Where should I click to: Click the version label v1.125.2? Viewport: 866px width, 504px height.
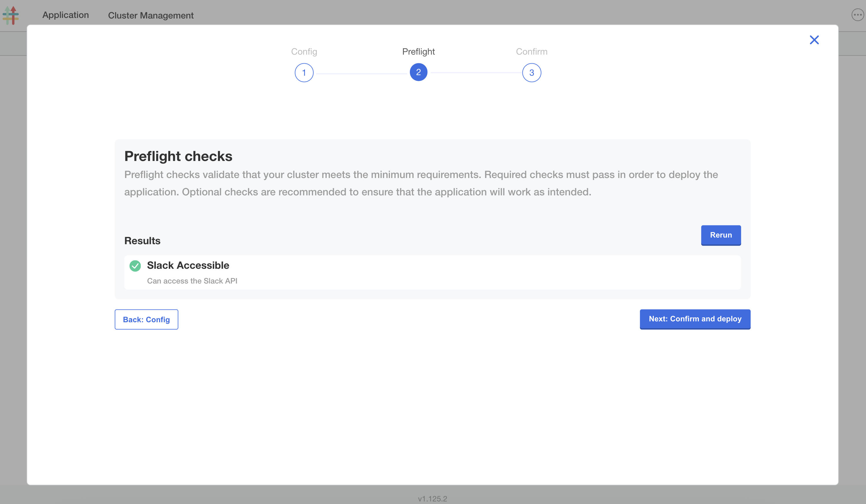click(x=433, y=499)
